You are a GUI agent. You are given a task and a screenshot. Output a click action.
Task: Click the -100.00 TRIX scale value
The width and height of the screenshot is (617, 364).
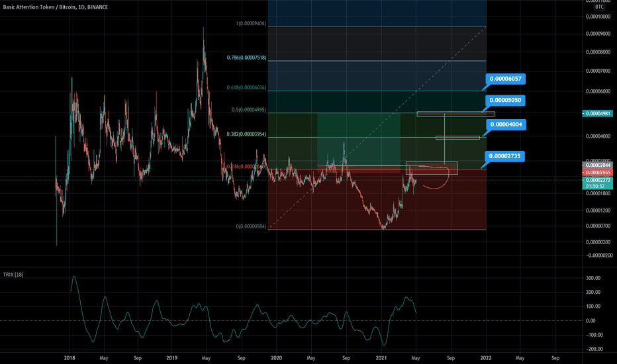tap(593, 335)
